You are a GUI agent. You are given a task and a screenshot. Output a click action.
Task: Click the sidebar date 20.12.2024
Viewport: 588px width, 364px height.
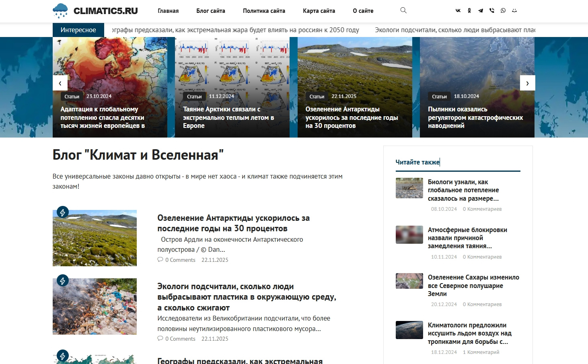point(444,304)
